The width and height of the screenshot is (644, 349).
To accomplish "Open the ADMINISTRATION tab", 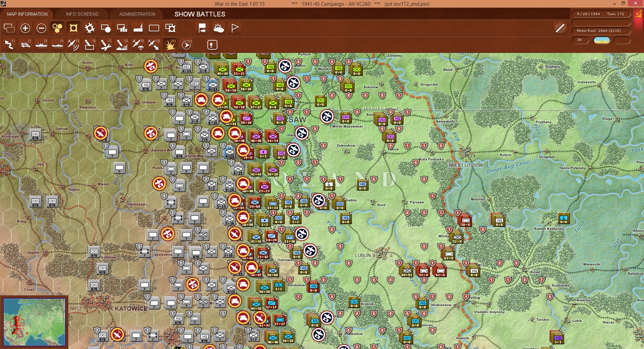I will click(137, 14).
